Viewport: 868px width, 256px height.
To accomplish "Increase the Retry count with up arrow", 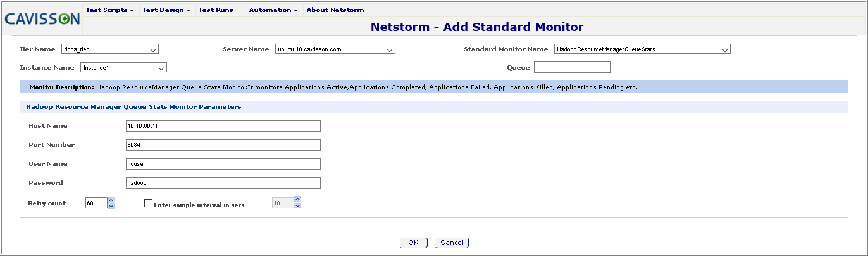I will point(111,201).
